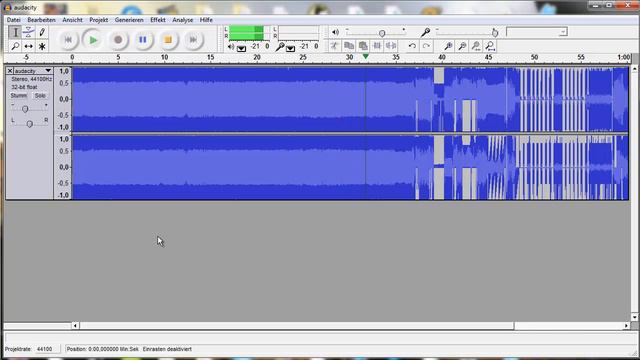The height and width of the screenshot is (360, 640).
Task: Click the input meter microphone icon
Action: pyautogui.click(x=280, y=47)
